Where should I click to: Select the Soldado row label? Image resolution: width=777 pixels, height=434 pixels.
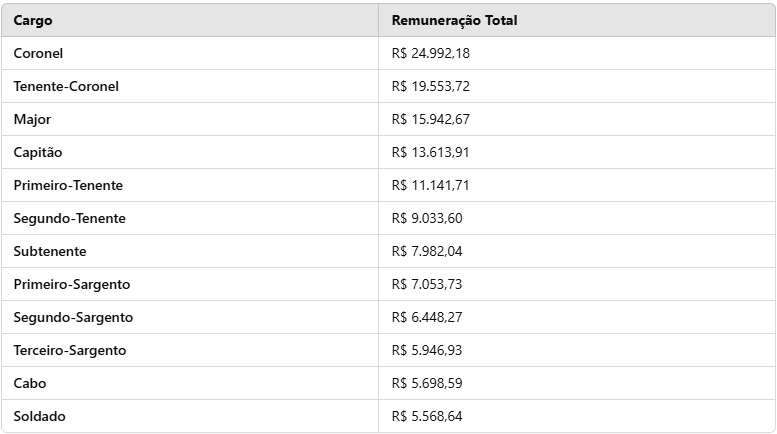[39, 416]
